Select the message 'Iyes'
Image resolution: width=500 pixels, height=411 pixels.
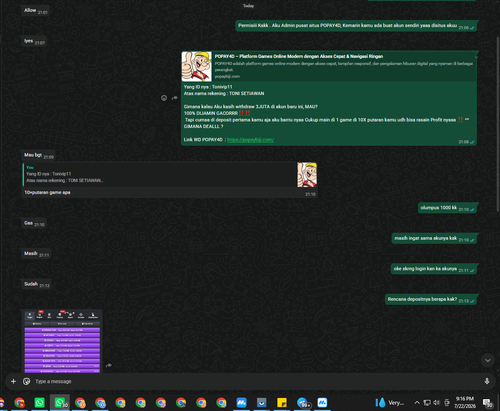pos(34,41)
